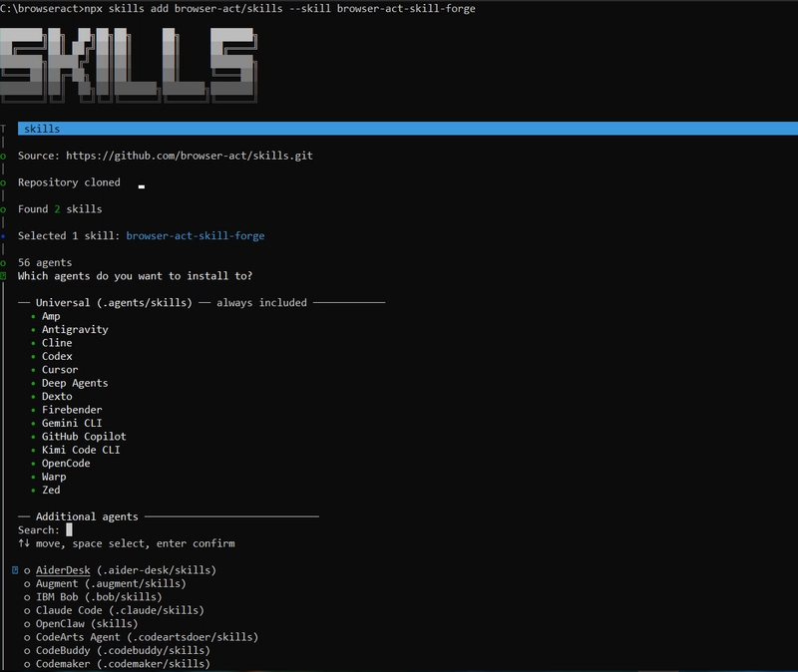Click the Cline entry
This screenshot has width=798, height=672.
tap(57, 343)
